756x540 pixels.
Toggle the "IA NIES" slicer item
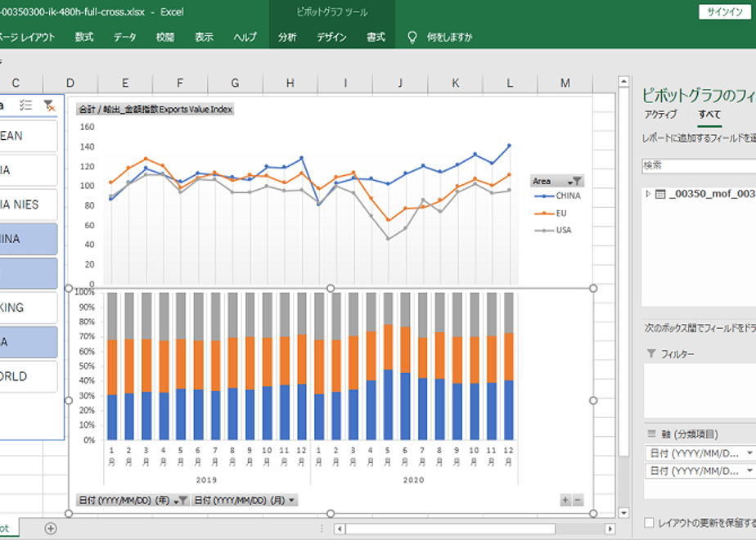pos(28,205)
